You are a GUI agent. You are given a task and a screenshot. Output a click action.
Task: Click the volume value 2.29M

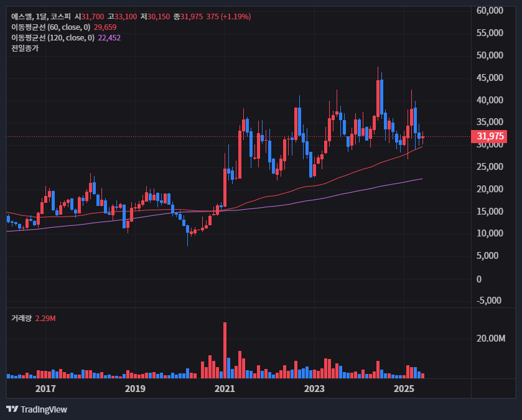[x=45, y=318]
